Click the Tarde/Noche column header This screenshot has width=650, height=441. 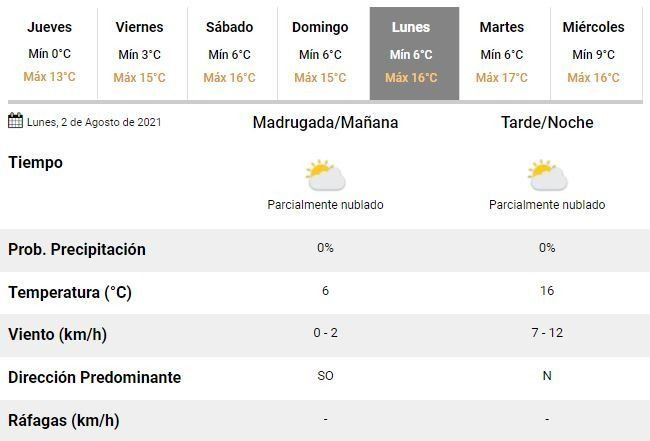pyautogui.click(x=547, y=123)
